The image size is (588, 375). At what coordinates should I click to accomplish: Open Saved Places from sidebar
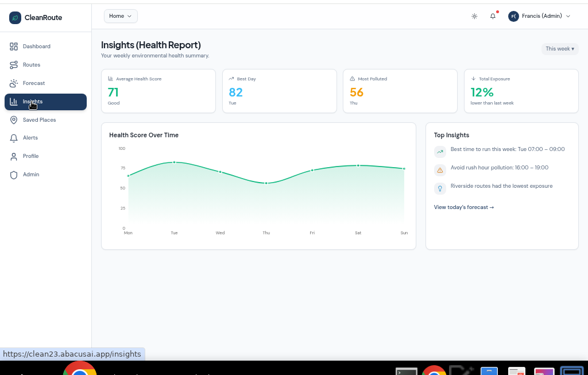coord(45,120)
